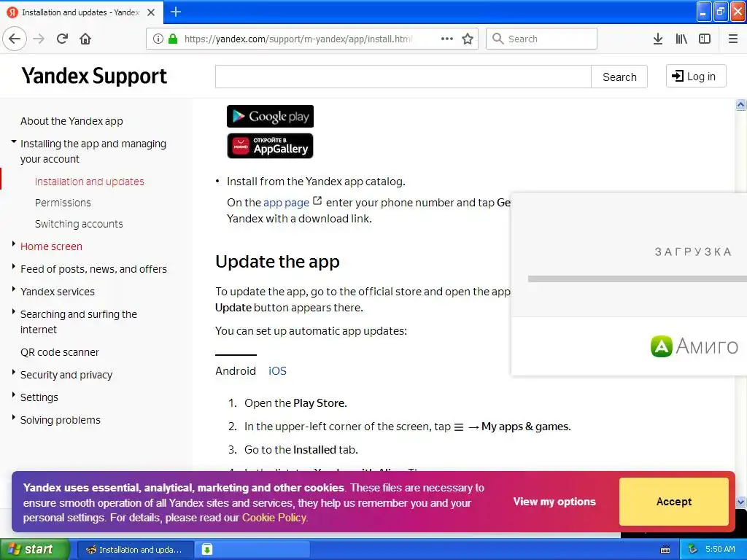Close the Installation and updates tab
The height and width of the screenshot is (560, 747).
pos(151,12)
